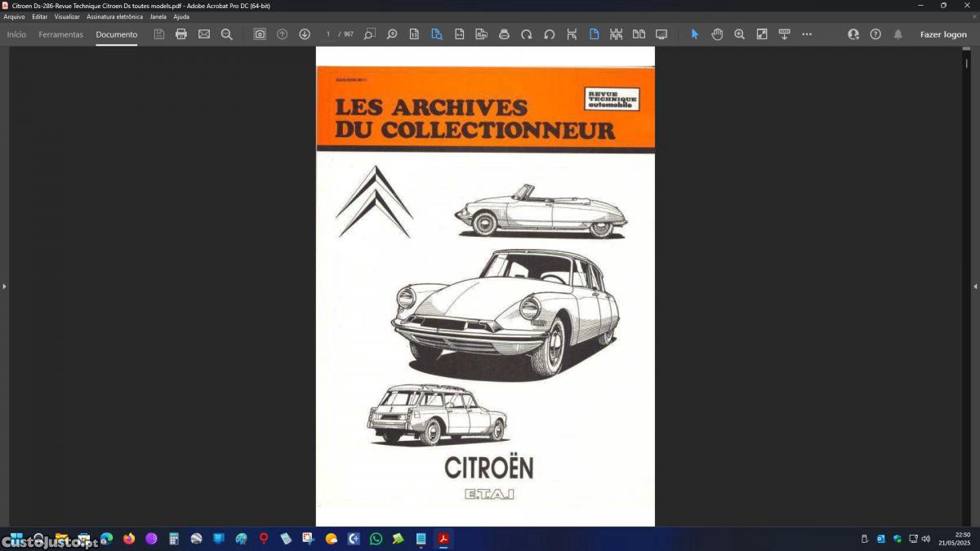Rotate page clockwise
Screen dimensions: 980x551
[527, 34]
